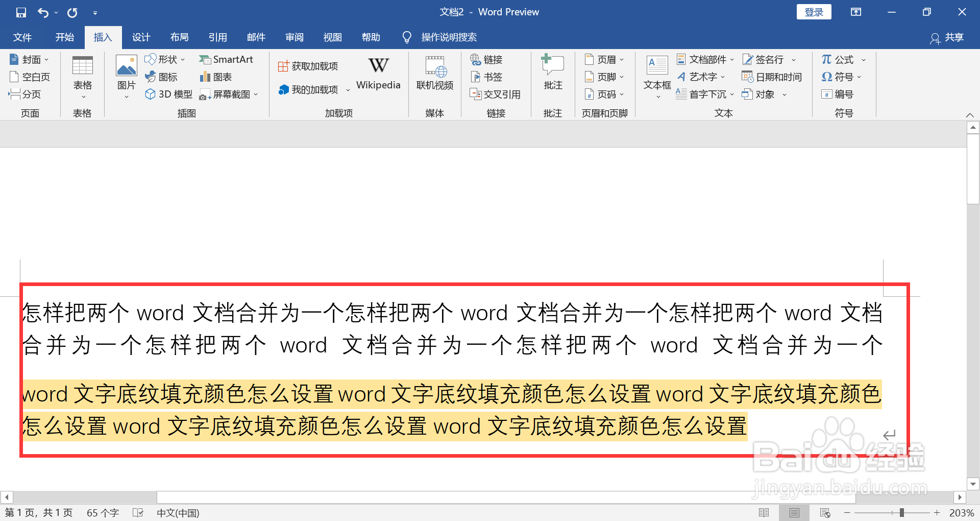This screenshot has height=521, width=980.
Task: Insert a 空白页 blank page
Action: (x=30, y=77)
